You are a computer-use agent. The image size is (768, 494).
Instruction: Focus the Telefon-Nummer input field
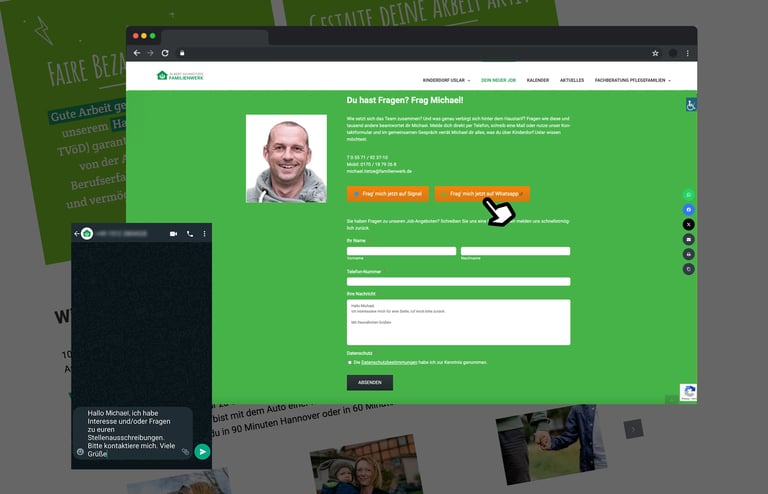tap(458, 282)
